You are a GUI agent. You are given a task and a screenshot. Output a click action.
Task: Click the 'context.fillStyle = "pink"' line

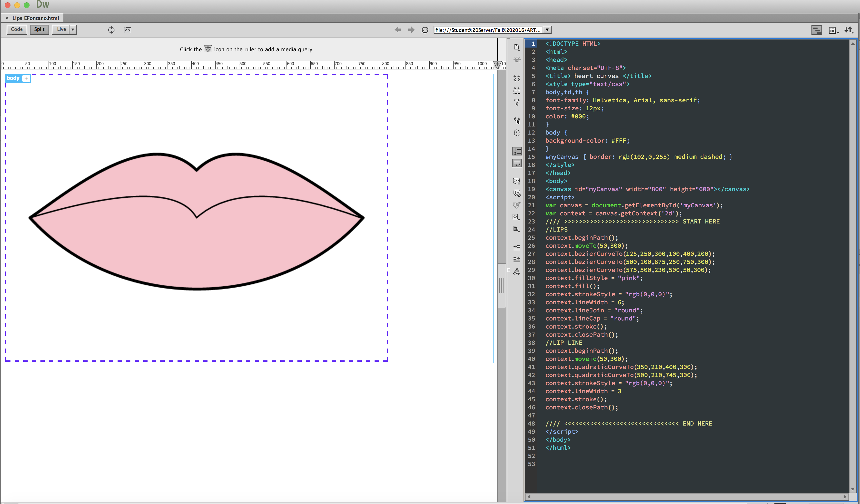pos(594,278)
